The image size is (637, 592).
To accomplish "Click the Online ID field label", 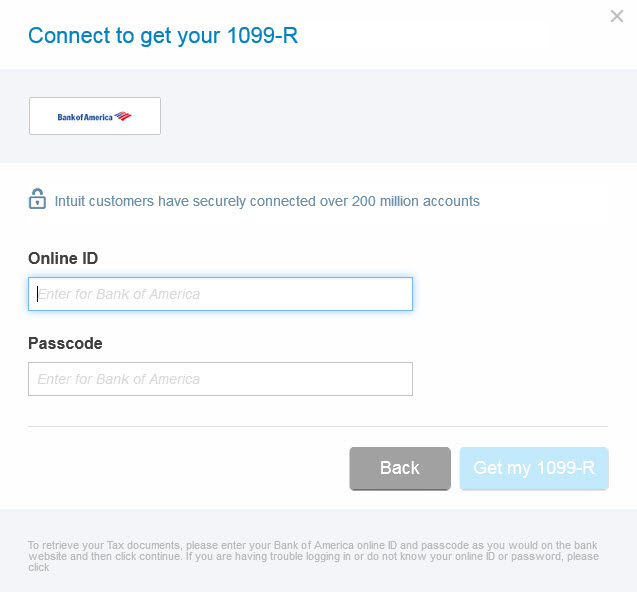I will click(63, 258).
